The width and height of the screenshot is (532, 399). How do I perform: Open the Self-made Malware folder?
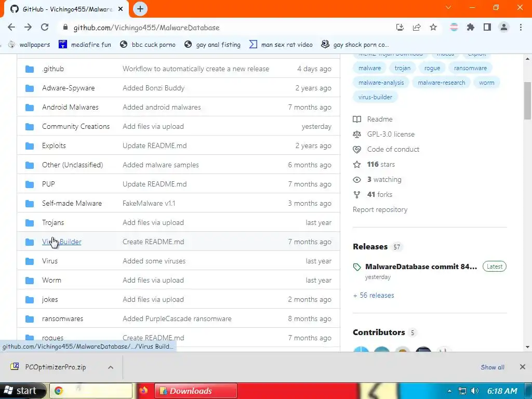(72, 203)
